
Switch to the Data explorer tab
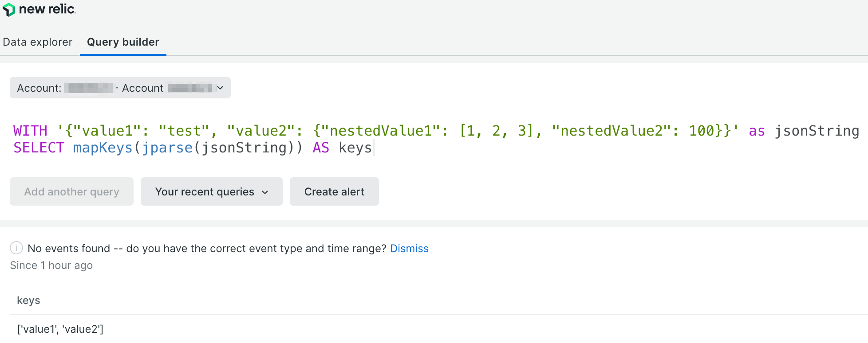(37, 42)
